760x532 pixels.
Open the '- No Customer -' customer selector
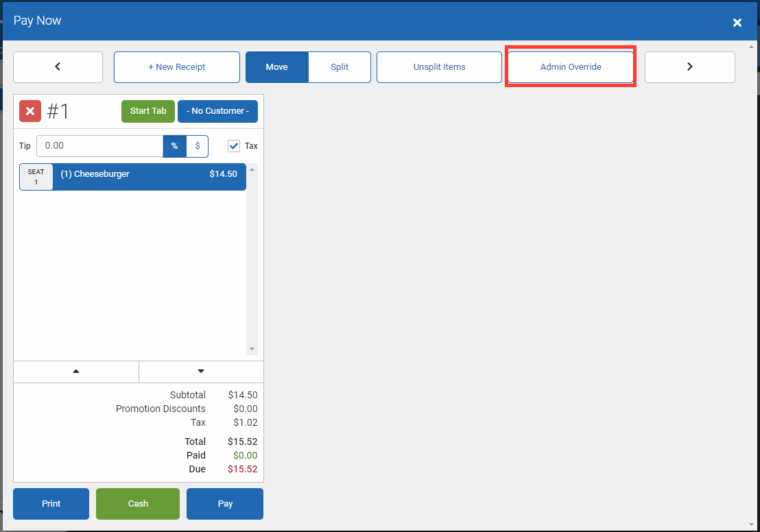point(217,110)
